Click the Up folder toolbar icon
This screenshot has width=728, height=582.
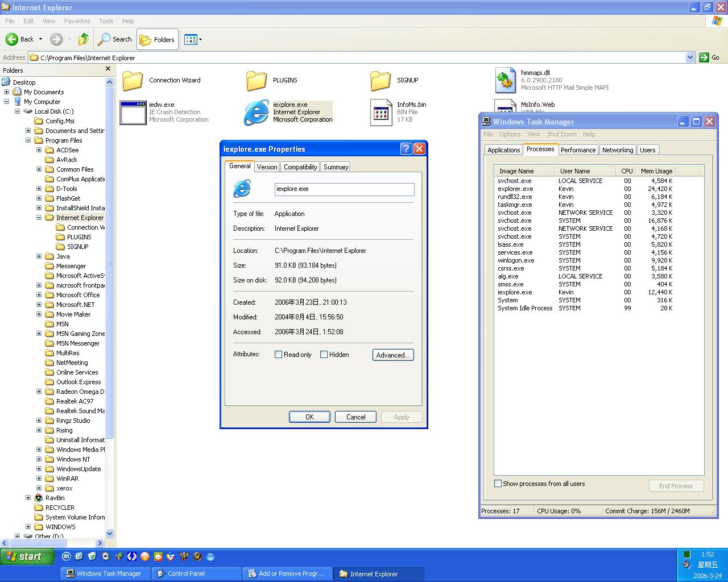tap(84, 39)
